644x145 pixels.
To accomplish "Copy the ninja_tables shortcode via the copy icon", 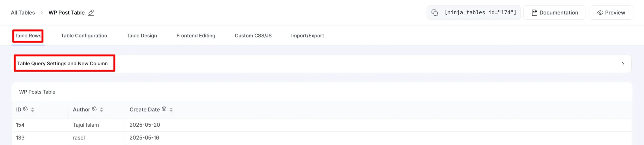I will pos(435,13).
